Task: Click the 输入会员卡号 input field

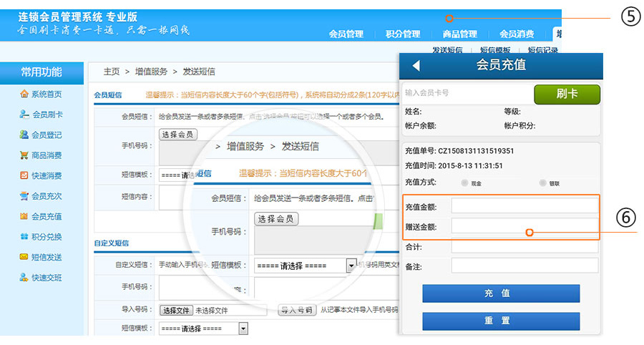Action: 468,93
